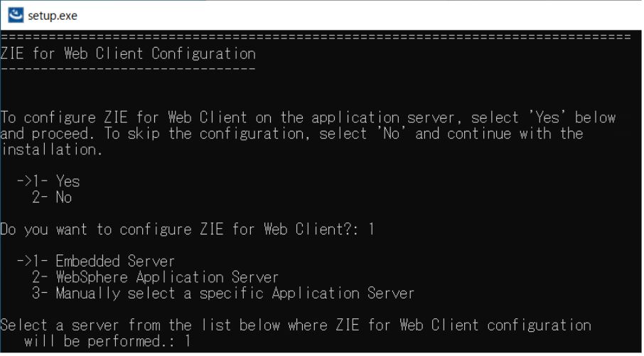Click the "2- No" option line
The image size is (644, 356).
coord(57,198)
